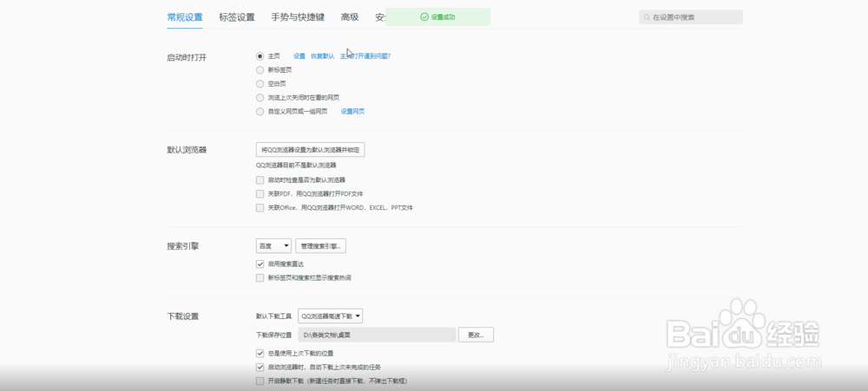Click the 启动时打开 section label

point(187,57)
